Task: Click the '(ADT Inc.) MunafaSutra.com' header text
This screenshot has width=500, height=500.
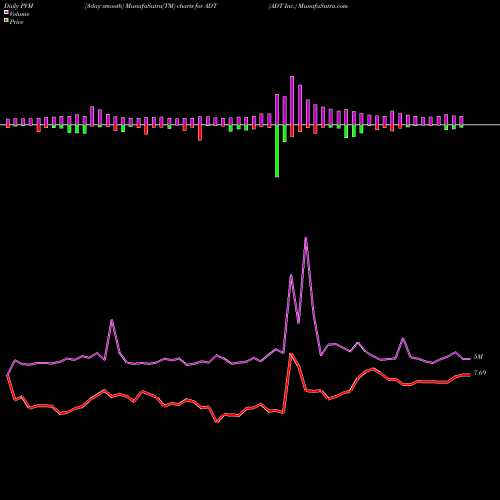Action: [x=308, y=6]
